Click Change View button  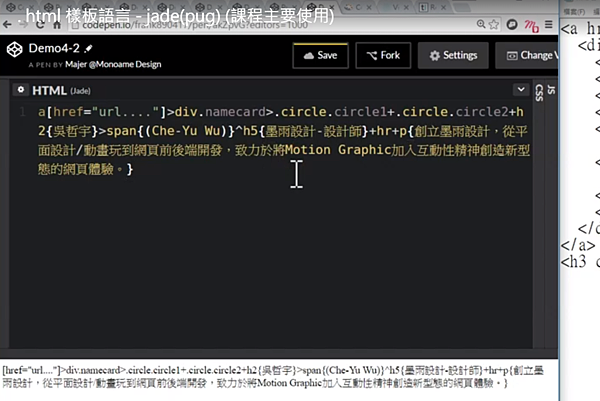click(x=527, y=55)
